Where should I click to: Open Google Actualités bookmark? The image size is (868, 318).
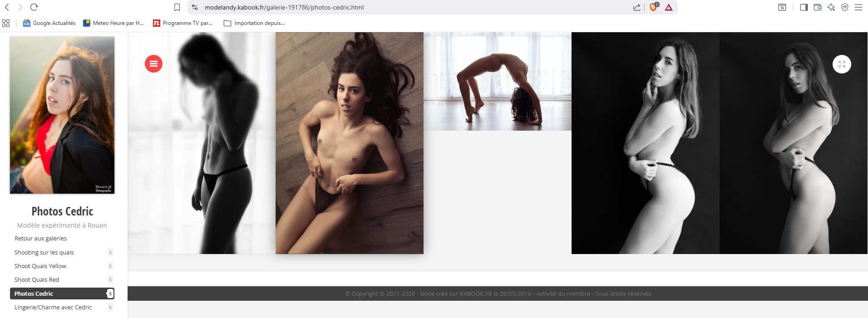pyautogui.click(x=49, y=23)
